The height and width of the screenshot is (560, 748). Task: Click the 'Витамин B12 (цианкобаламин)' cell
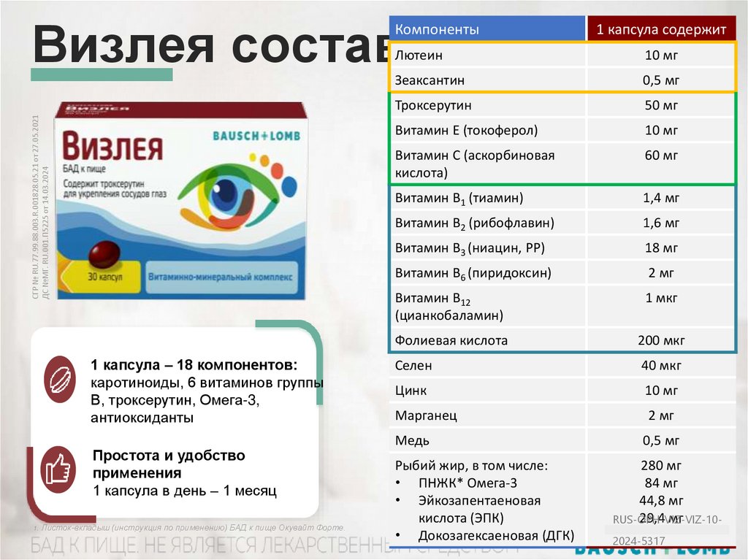pos(487,306)
